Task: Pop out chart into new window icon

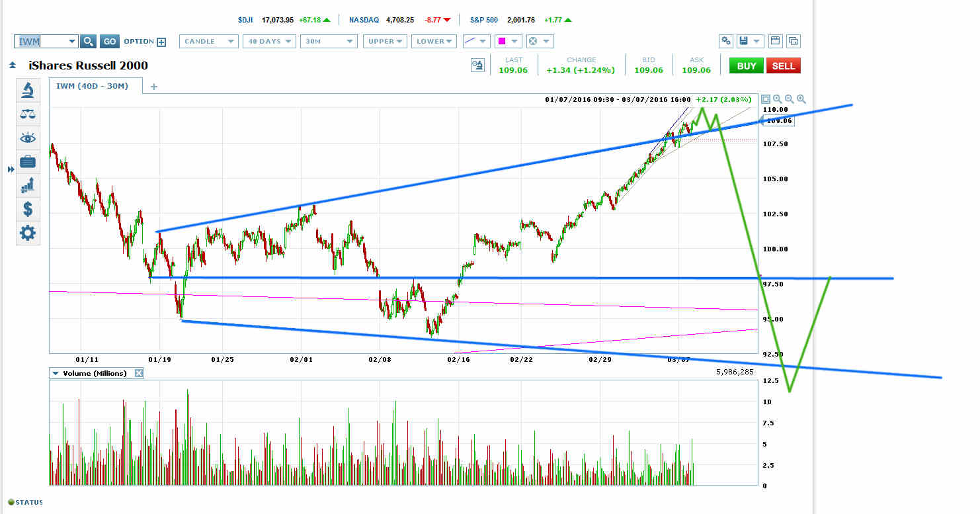Action: click(794, 41)
